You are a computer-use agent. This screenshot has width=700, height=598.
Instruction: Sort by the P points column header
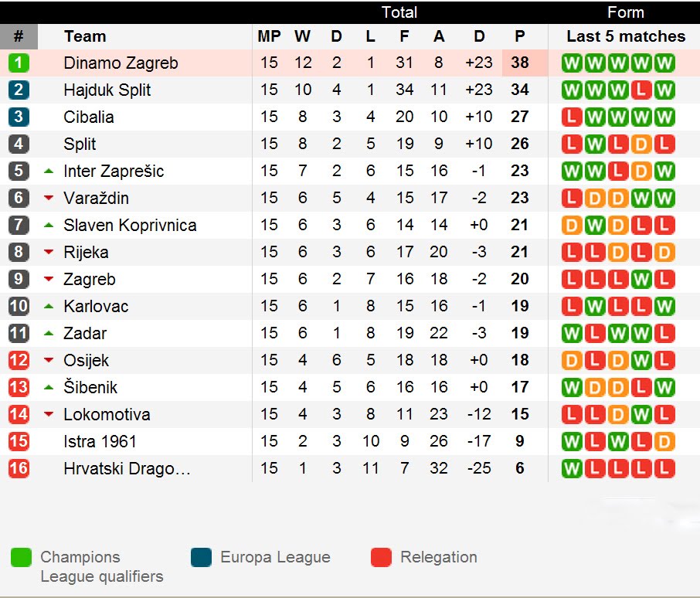coord(519,36)
